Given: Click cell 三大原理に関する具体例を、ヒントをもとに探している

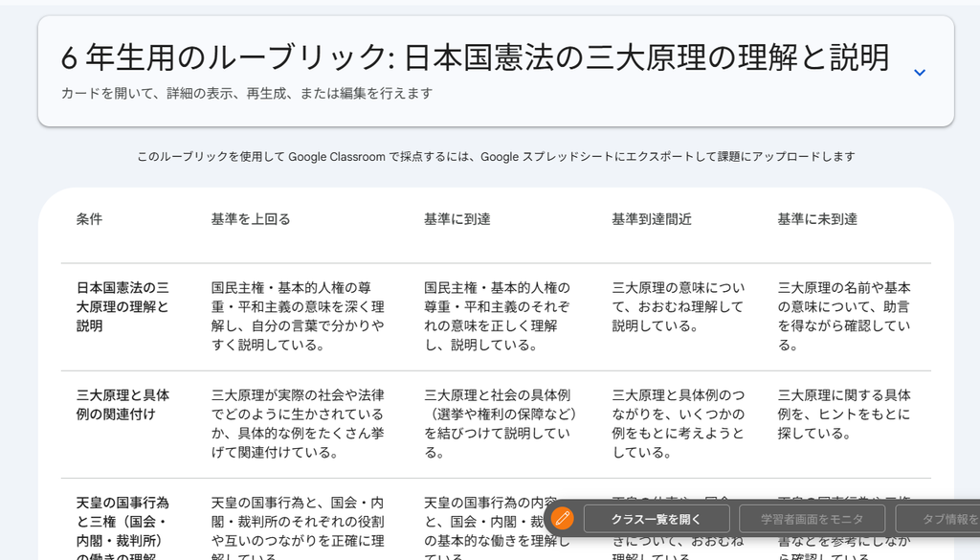Looking at the screenshot, I should [x=844, y=414].
